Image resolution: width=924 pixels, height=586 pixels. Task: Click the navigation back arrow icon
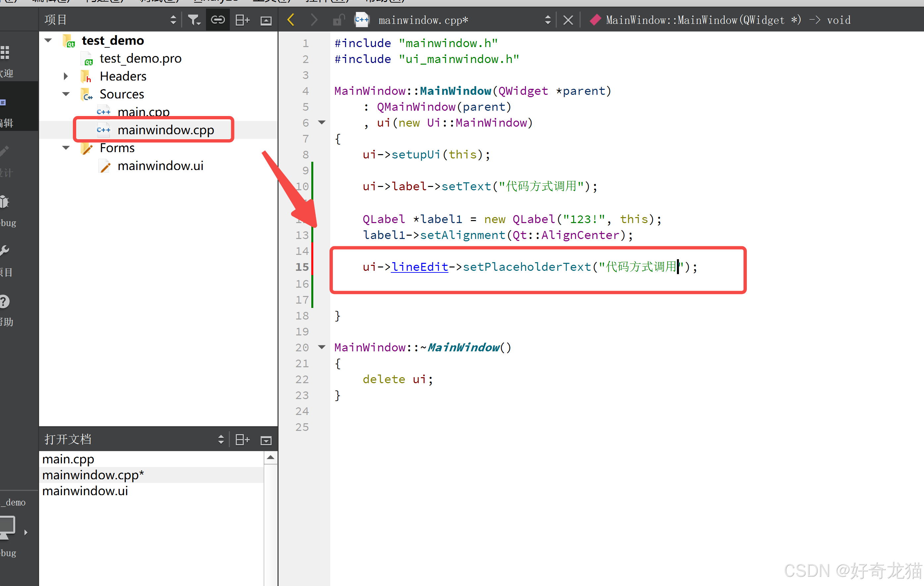coord(292,19)
